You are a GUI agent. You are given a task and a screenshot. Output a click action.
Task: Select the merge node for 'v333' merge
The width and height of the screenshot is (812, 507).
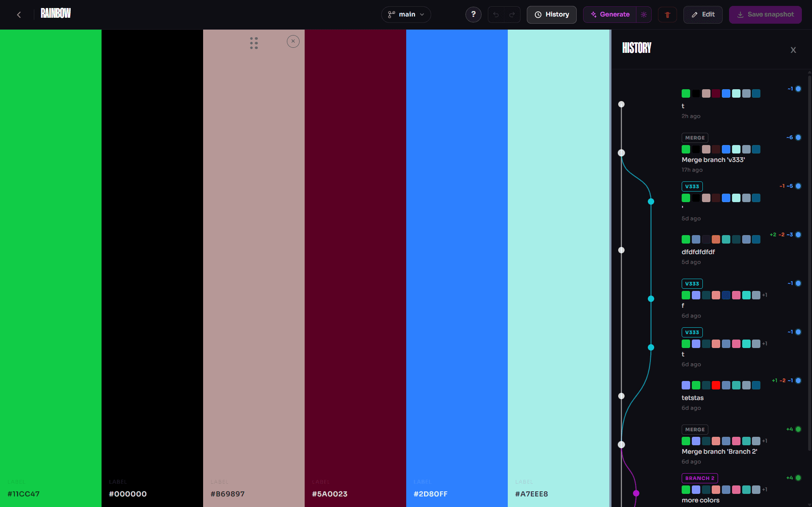click(x=621, y=153)
